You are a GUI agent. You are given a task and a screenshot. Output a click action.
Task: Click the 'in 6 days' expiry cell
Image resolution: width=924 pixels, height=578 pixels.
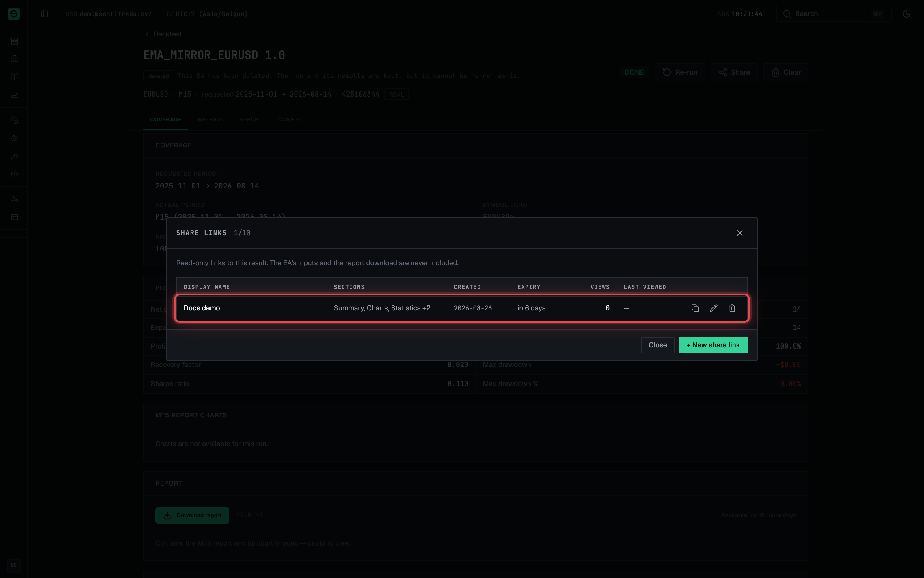(x=532, y=308)
